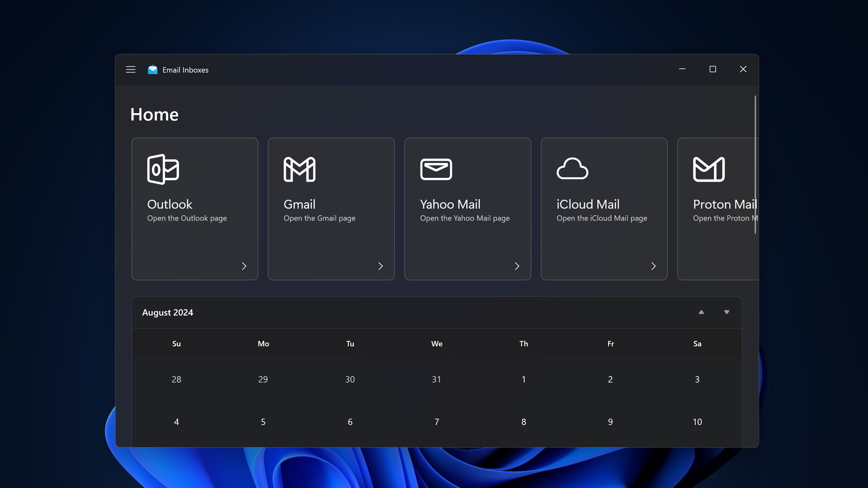Click the Yahoo Mail envelope icon
The width and height of the screenshot is (868, 488).
(x=436, y=169)
